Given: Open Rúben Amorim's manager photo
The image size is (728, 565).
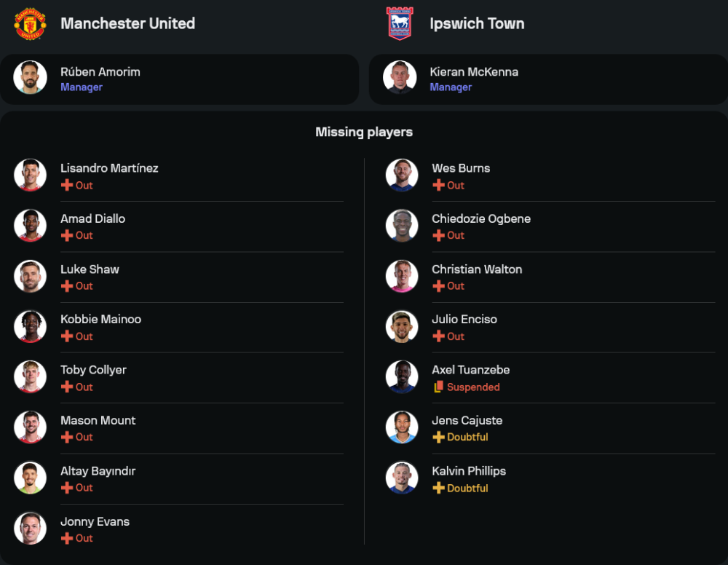Looking at the screenshot, I should [x=30, y=78].
